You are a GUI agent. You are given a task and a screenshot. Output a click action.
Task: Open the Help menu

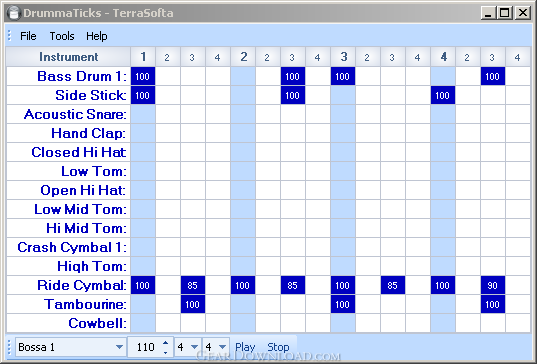pyautogui.click(x=97, y=36)
